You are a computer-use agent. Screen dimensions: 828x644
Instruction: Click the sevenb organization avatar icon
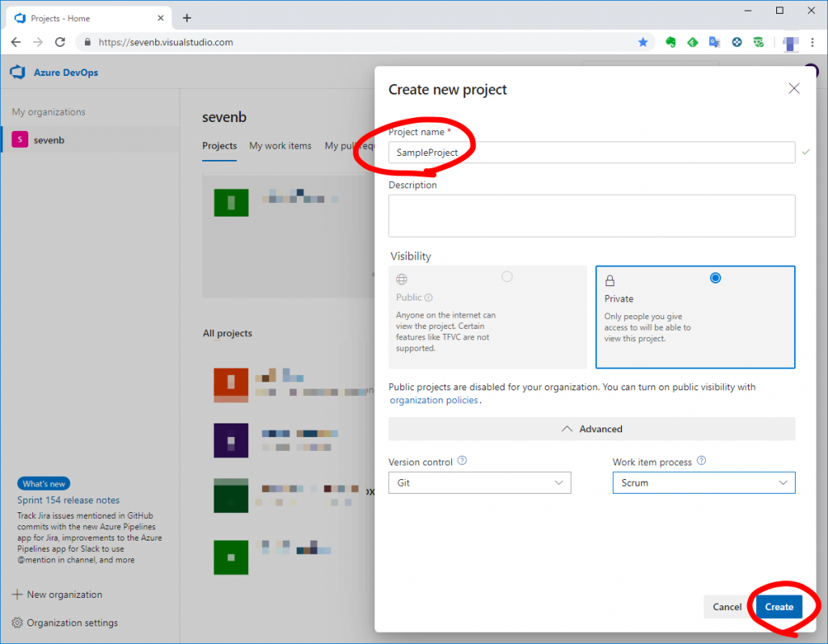click(20, 139)
